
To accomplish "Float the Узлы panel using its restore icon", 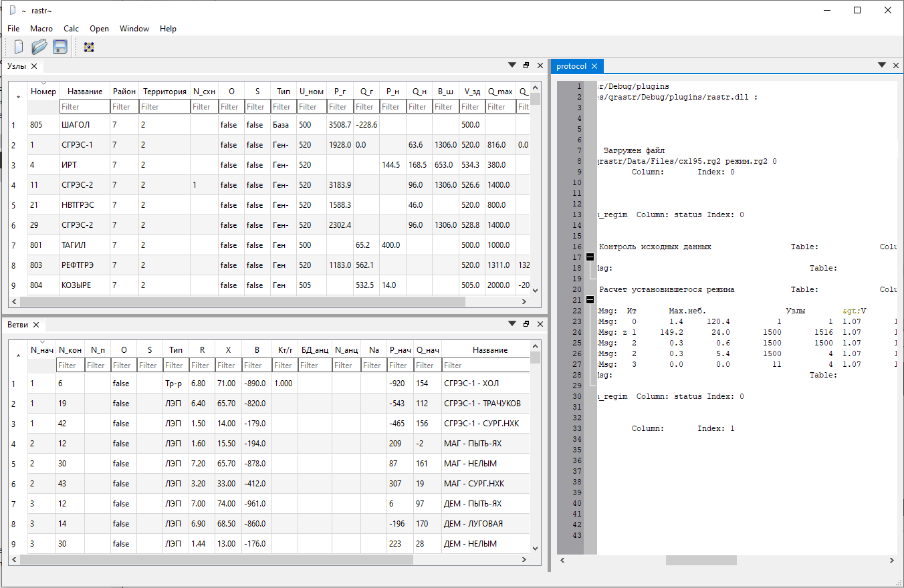I will pyautogui.click(x=526, y=65).
